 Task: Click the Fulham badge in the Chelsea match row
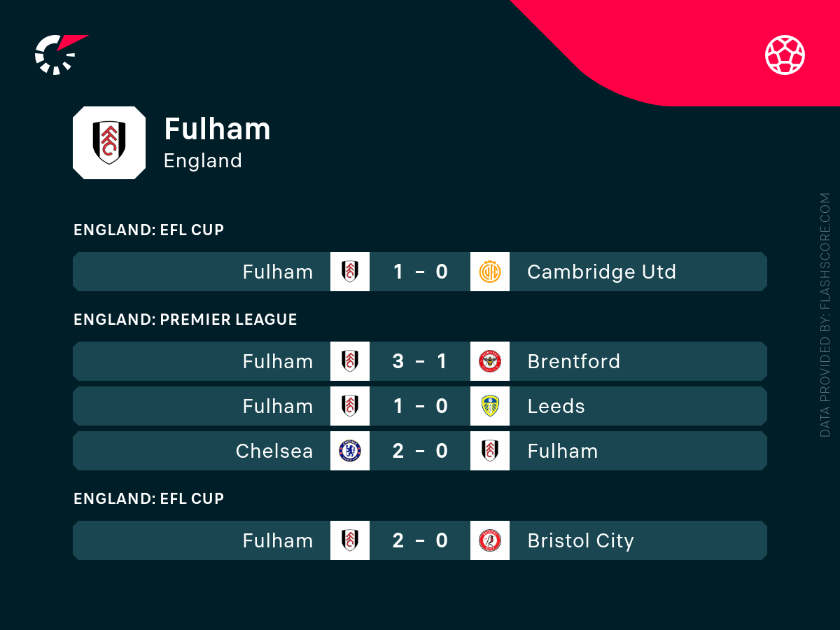(x=490, y=451)
